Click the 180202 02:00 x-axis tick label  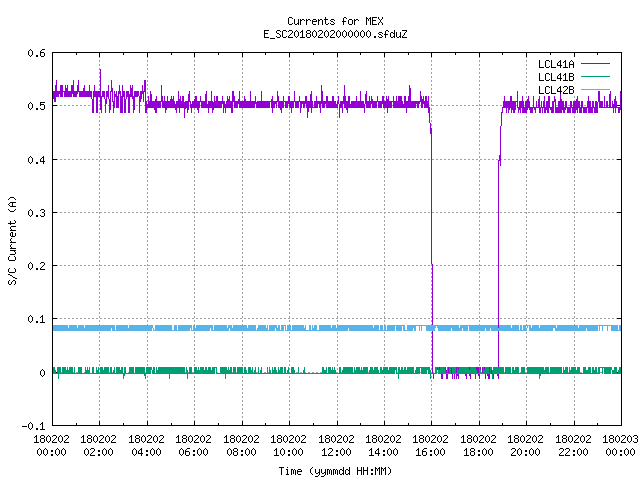[98, 446]
